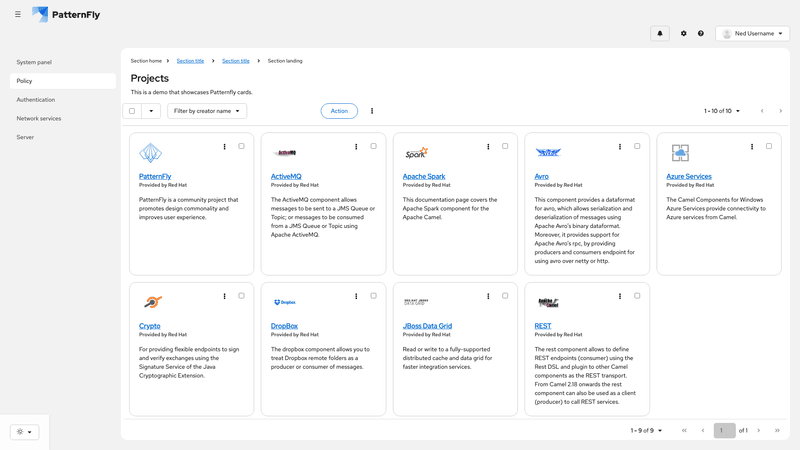Check the bulk select checkbox in toolbar

tap(132, 111)
